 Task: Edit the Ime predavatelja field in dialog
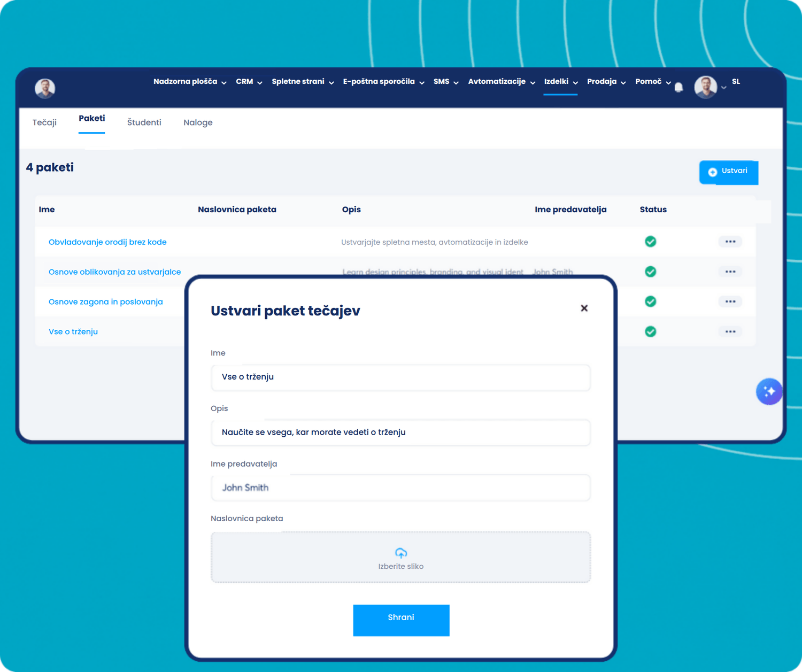(x=401, y=488)
